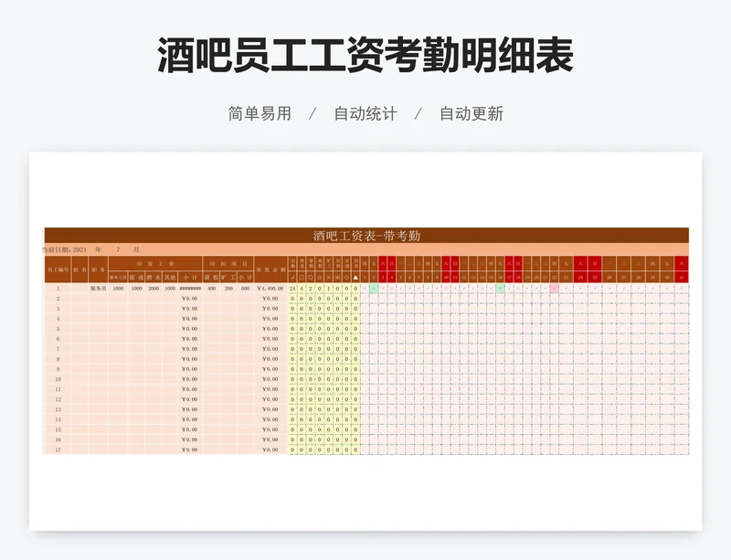Click employee number 2 row label

point(58,299)
